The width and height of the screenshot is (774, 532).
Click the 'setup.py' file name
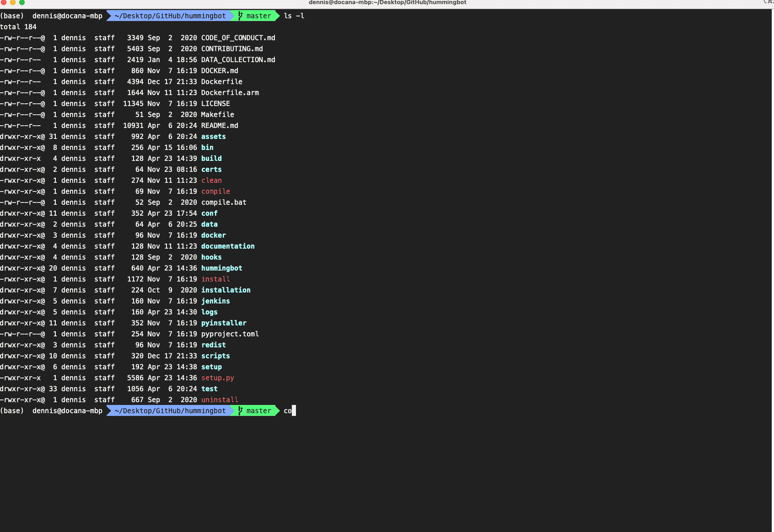click(x=217, y=378)
